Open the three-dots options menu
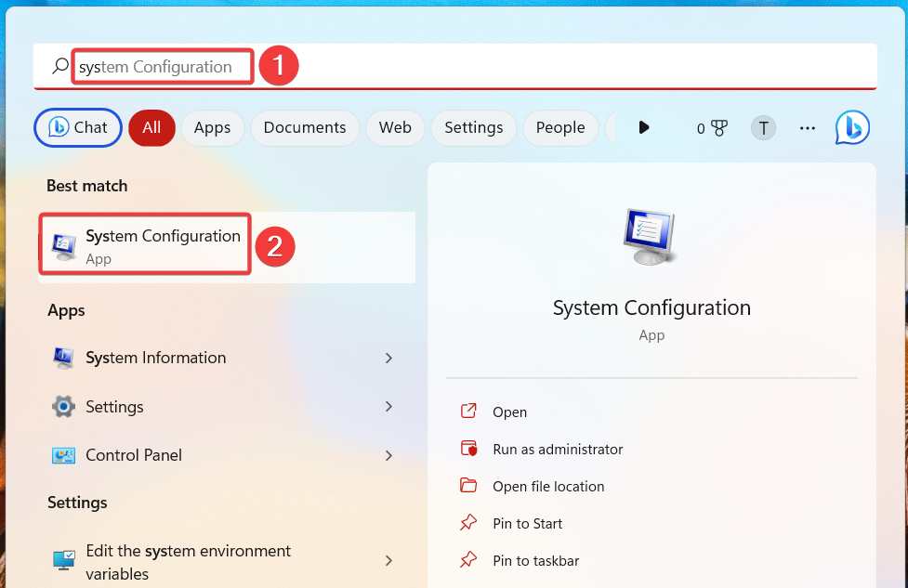 click(808, 128)
